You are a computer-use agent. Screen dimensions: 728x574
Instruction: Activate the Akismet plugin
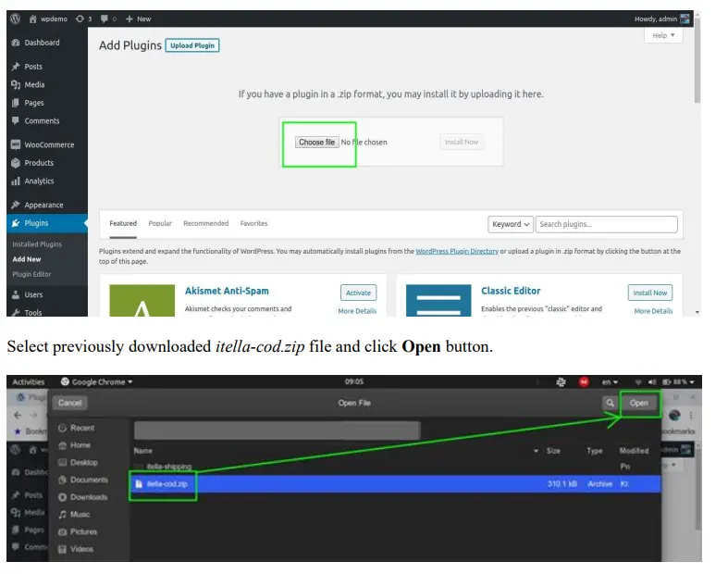point(358,293)
